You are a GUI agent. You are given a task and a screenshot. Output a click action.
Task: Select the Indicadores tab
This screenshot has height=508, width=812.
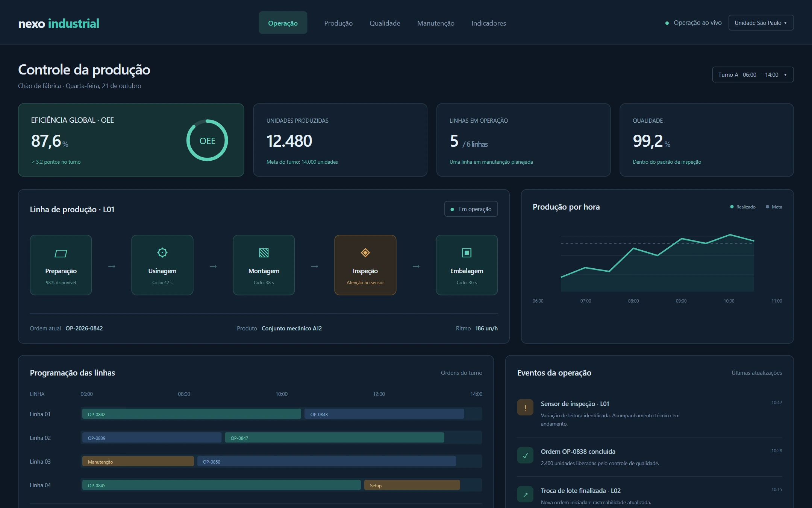tap(488, 23)
